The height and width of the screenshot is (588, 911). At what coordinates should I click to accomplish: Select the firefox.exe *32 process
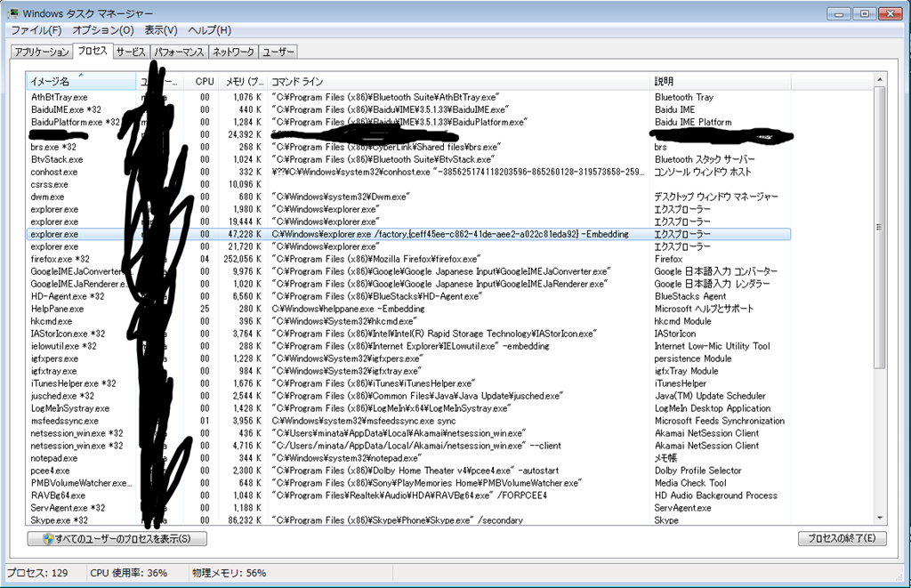click(x=408, y=259)
